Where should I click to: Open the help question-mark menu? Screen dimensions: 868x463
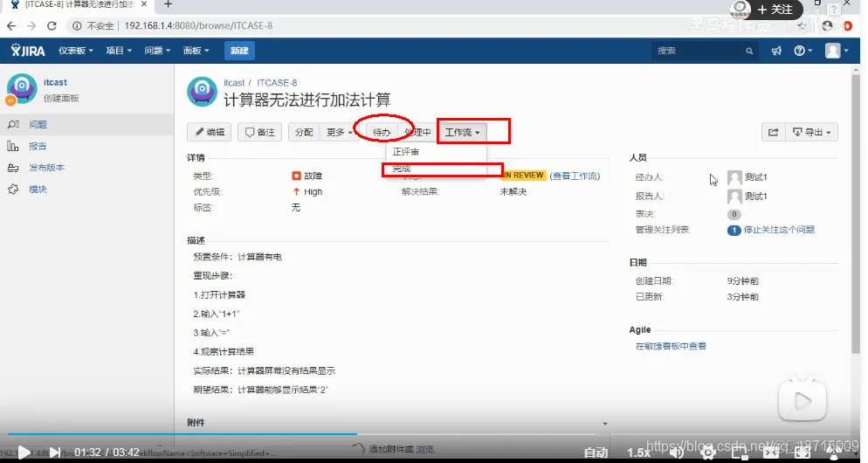point(803,51)
